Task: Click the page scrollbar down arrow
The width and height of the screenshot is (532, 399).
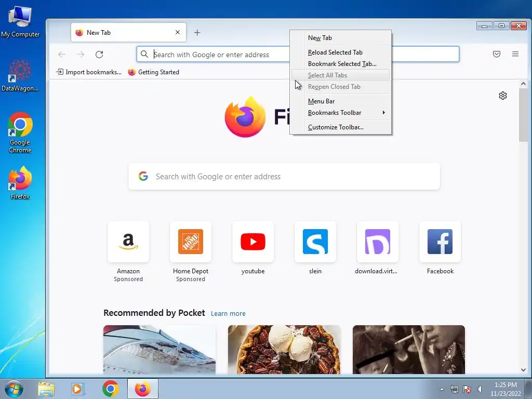Action: coord(523,370)
